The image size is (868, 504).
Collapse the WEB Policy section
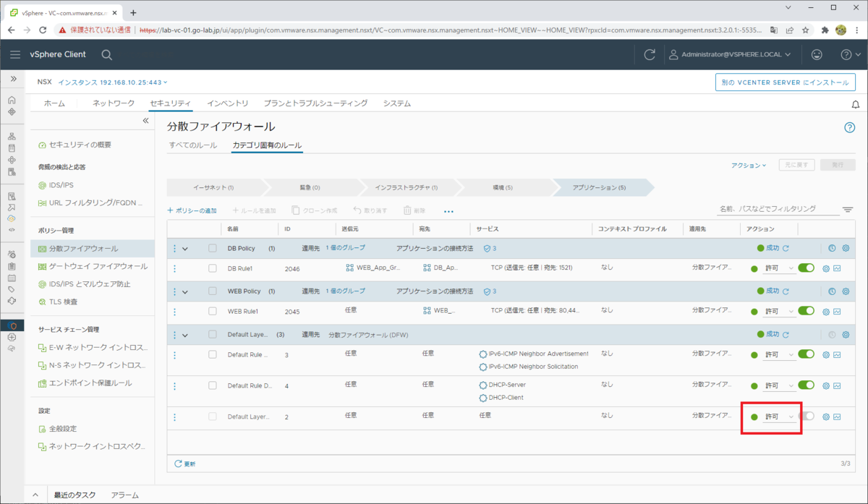pyautogui.click(x=185, y=291)
